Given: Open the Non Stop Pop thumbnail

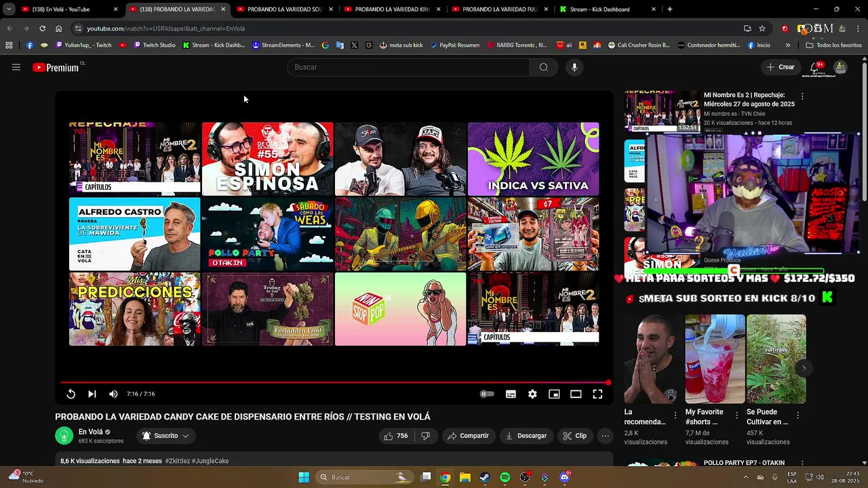Looking at the screenshot, I should [x=400, y=309].
